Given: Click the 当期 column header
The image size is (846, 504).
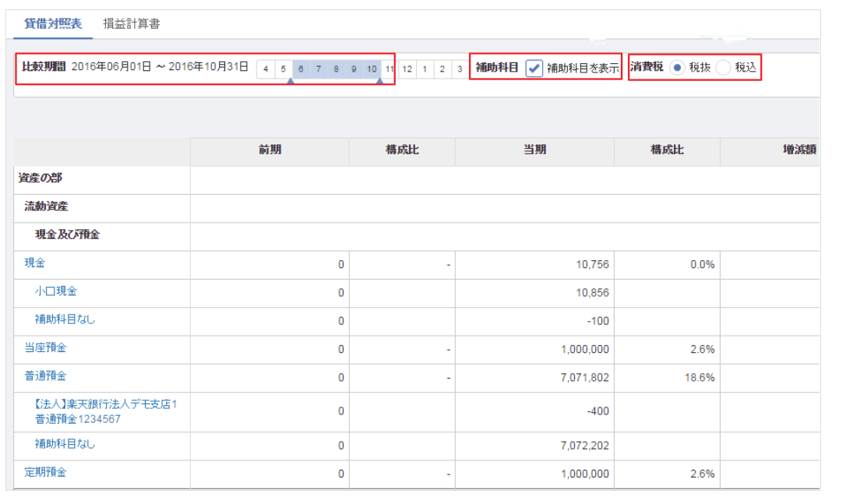Looking at the screenshot, I should click(534, 150).
